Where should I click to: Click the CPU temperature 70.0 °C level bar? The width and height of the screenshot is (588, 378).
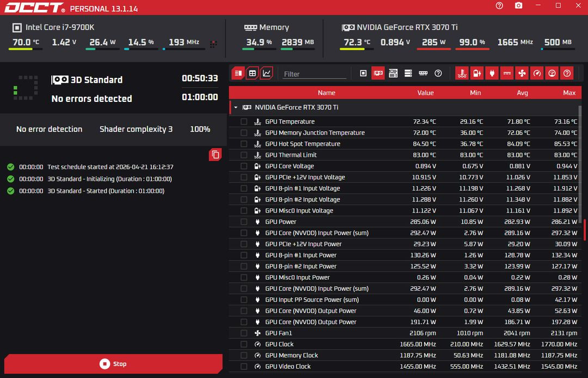coord(26,49)
